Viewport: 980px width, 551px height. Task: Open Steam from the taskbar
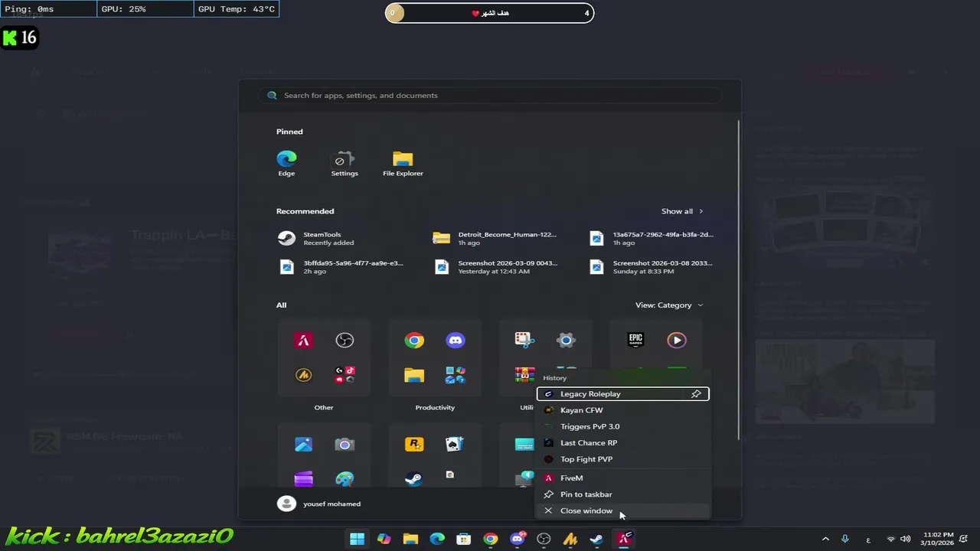[x=596, y=539]
